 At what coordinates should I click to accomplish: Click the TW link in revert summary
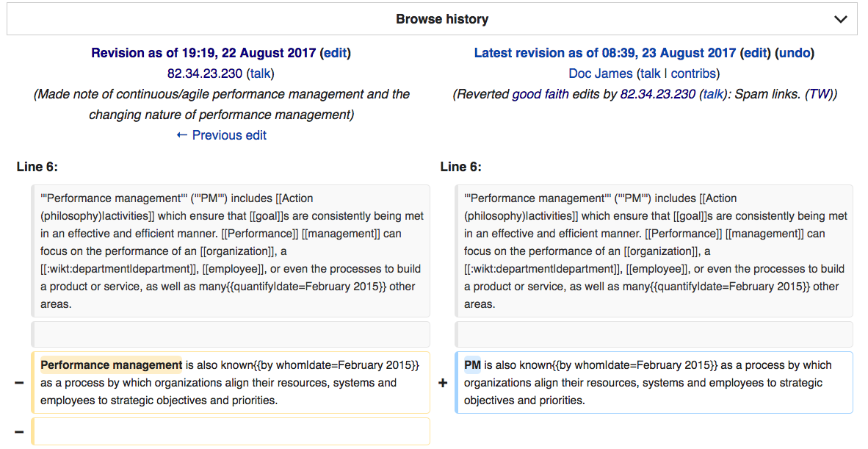click(819, 94)
